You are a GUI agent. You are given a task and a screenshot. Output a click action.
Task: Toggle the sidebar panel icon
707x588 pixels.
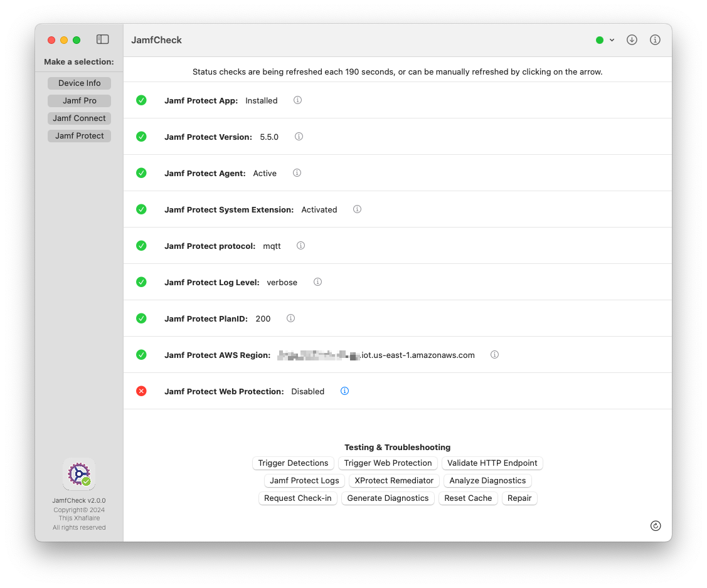[102, 39]
